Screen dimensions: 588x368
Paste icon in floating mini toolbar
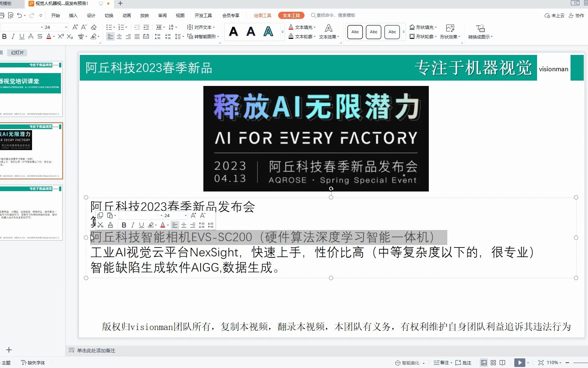pyautogui.click(x=110, y=215)
